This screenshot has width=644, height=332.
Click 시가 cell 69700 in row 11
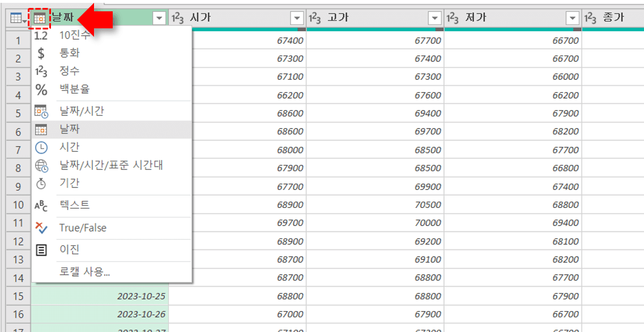(x=237, y=223)
